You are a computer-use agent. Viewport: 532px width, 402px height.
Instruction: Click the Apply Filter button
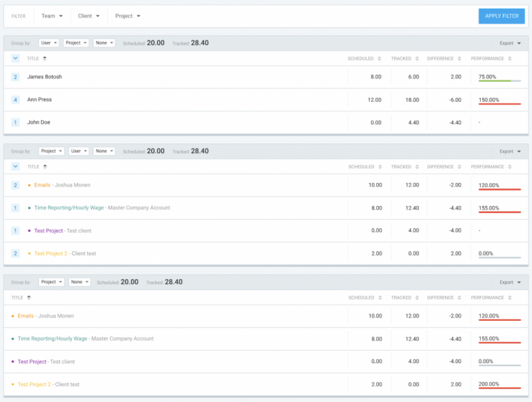click(502, 16)
